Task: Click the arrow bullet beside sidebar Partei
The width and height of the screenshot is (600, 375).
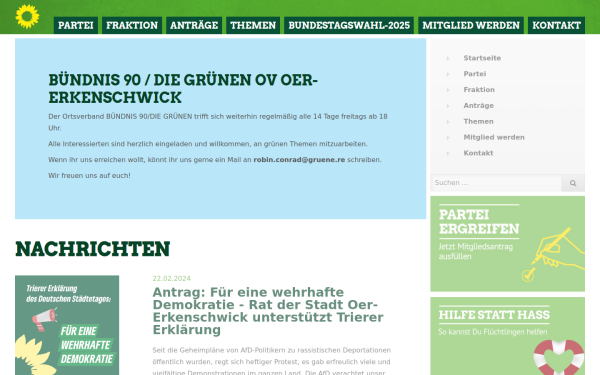Action: coord(448,74)
